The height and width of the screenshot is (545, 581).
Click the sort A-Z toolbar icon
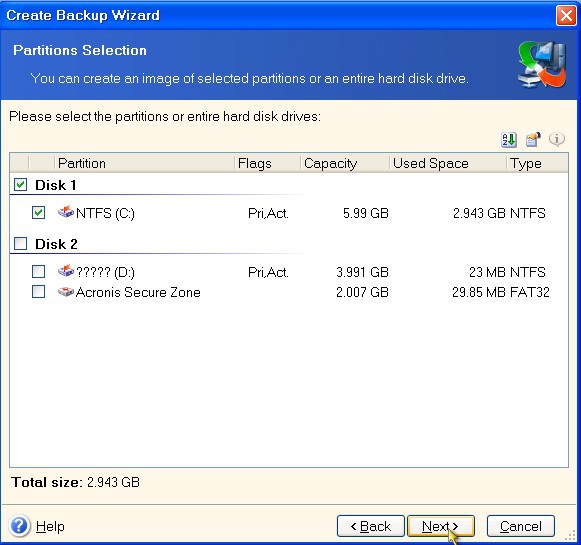pos(509,140)
